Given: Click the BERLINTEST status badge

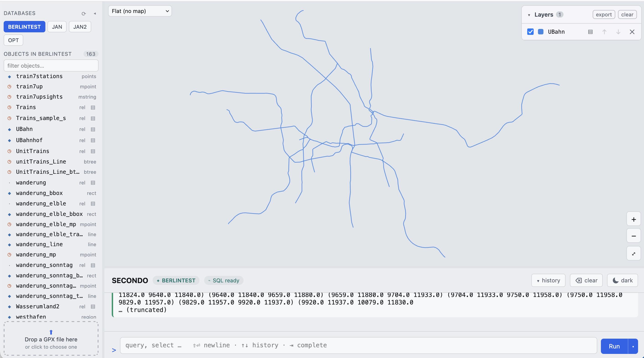Looking at the screenshot, I should pos(176,280).
